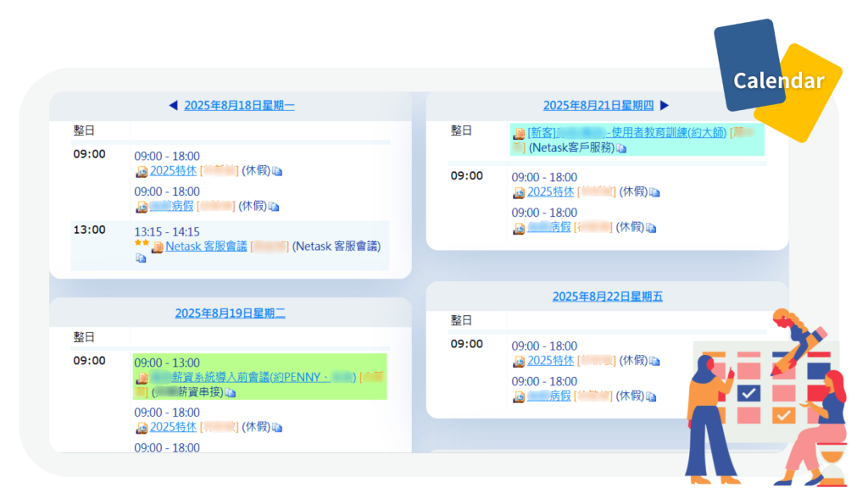Click event icon beside 病假 on August 22
The image size is (868, 504).
(x=519, y=396)
